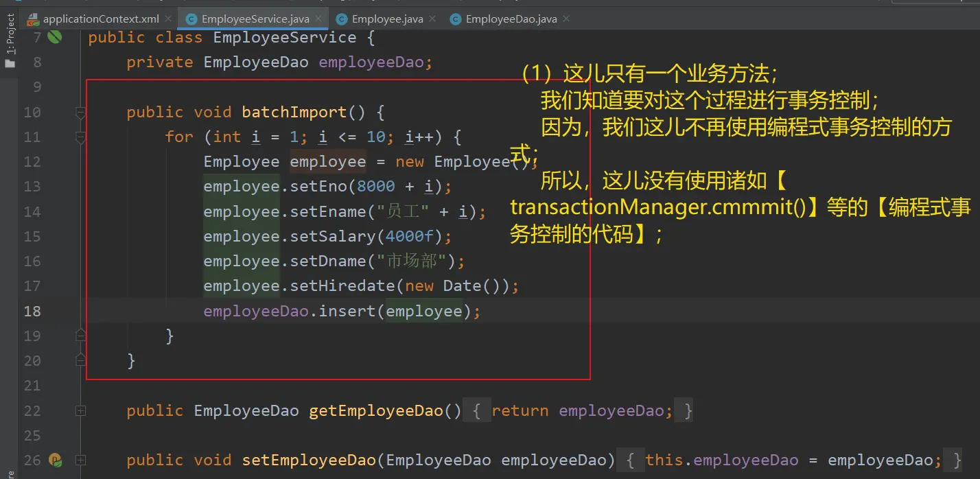Screen dimensions: 980x479
Task: Click the setHiredate call on line 17
Action: click(x=342, y=286)
